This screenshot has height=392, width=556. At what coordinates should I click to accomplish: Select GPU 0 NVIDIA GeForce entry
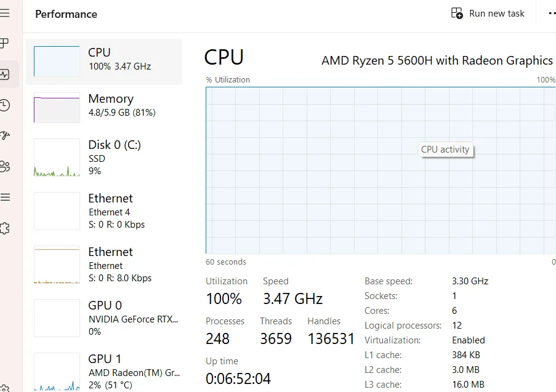pyautogui.click(x=104, y=318)
